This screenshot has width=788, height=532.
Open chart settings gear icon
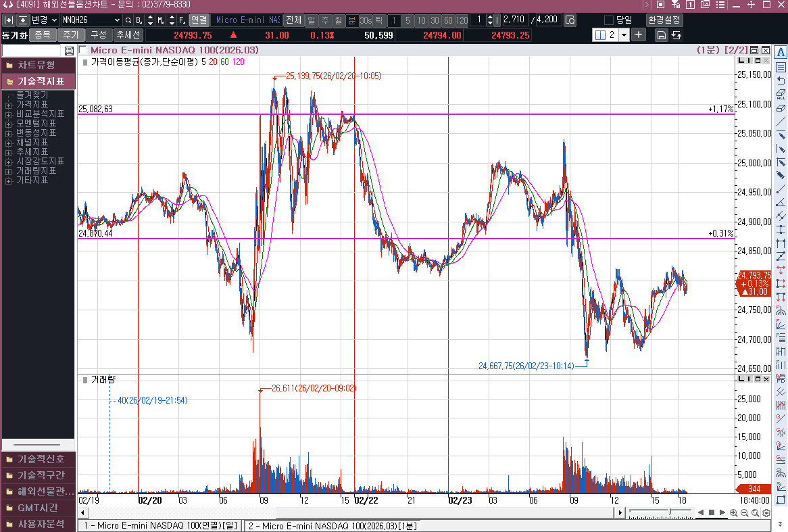click(x=766, y=513)
